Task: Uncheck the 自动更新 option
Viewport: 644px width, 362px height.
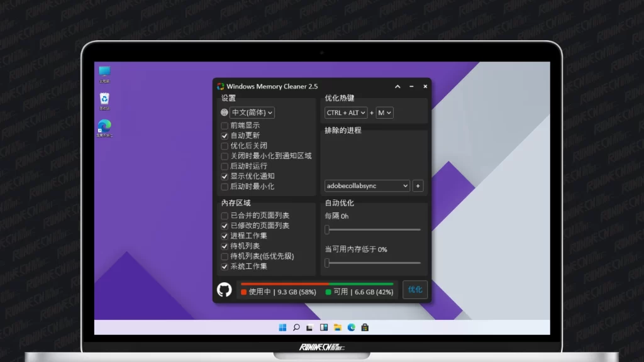Action: pyautogui.click(x=225, y=136)
